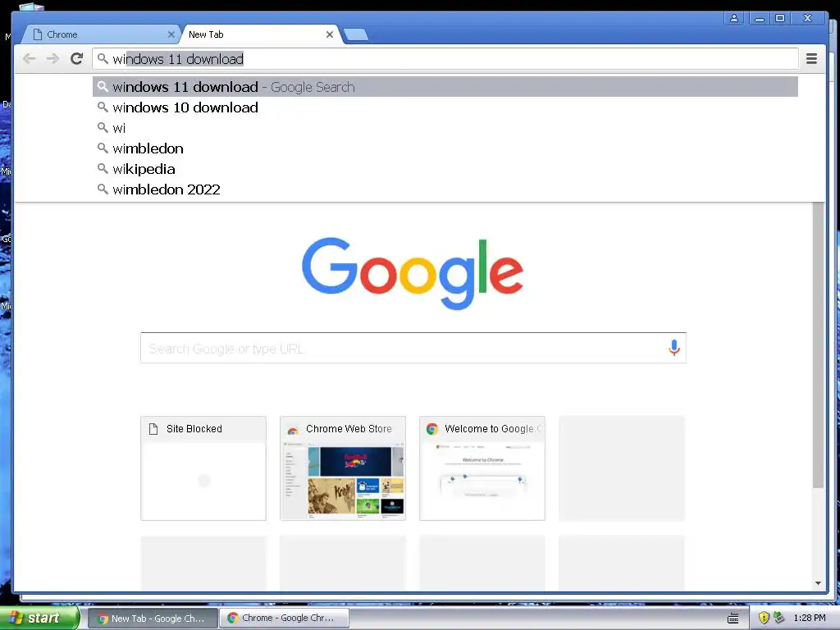Choose suggestion windows 11 download Google Search
The image size is (840, 630).
(x=445, y=87)
